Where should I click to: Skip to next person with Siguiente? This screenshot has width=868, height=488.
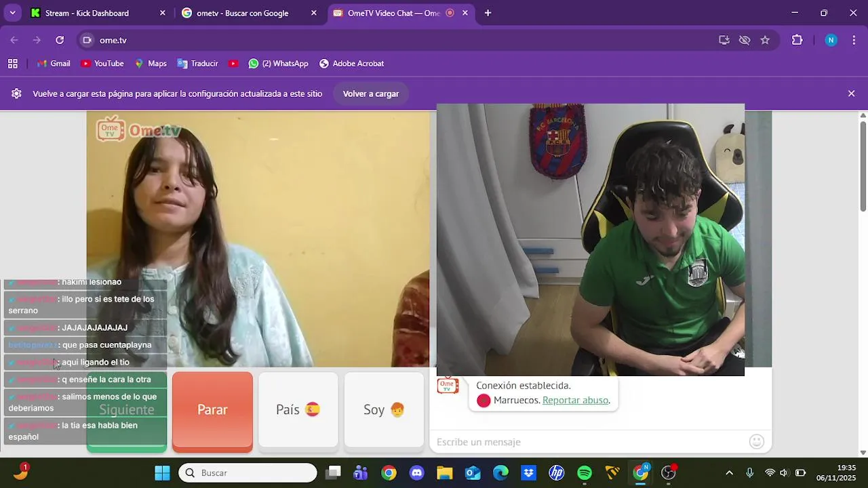pos(127,411)
